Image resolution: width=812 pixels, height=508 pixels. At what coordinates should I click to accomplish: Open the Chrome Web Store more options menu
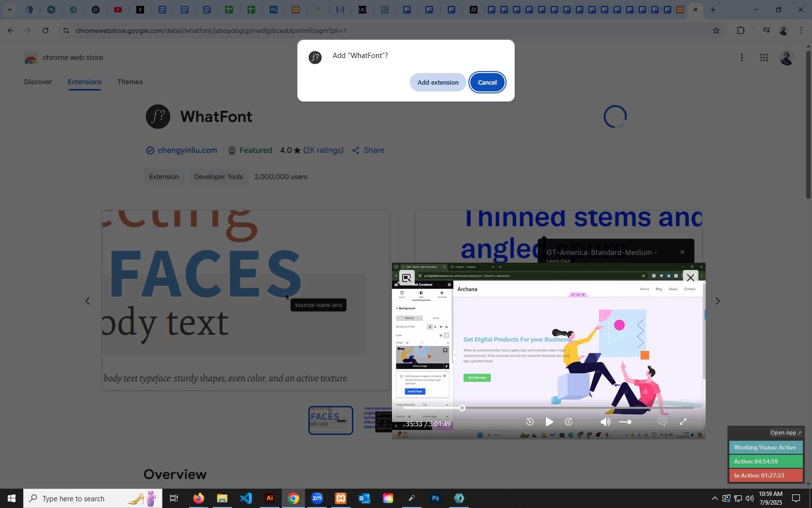pos(742,58)
